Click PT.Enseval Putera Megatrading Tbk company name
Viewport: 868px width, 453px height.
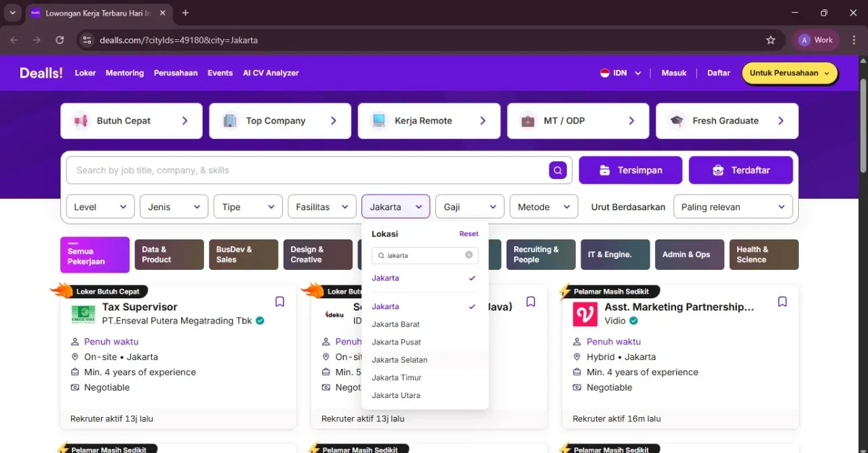click(x=177, y=321)
